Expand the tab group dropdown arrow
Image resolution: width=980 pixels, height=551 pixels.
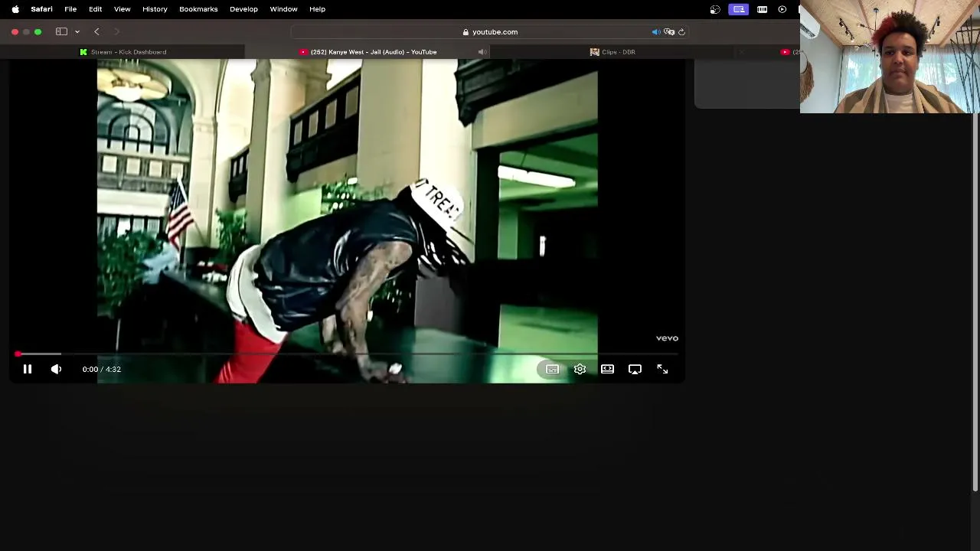[x=77, y=32]
